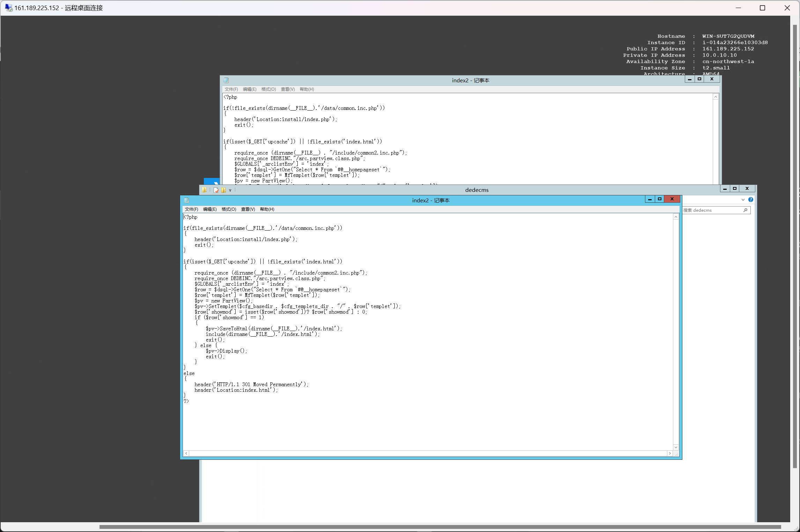Click front Notepad window's notepad icon
800x532 pixels.
[186, 200]
